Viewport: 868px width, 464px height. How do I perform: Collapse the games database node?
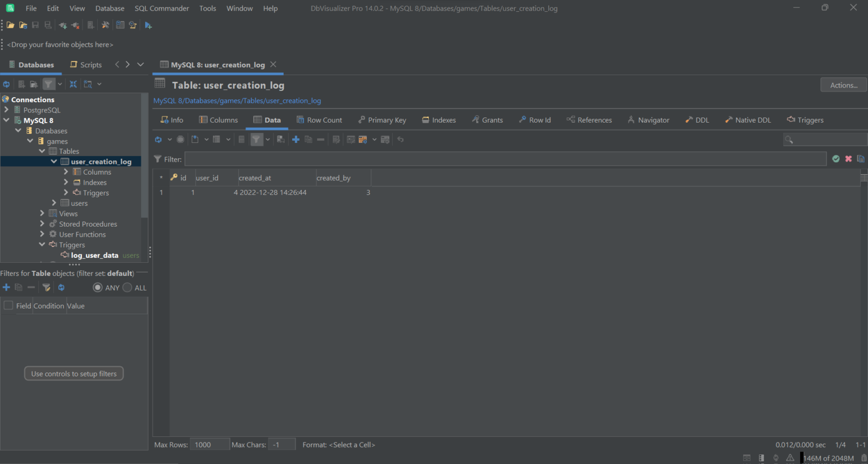coord(31,141)
